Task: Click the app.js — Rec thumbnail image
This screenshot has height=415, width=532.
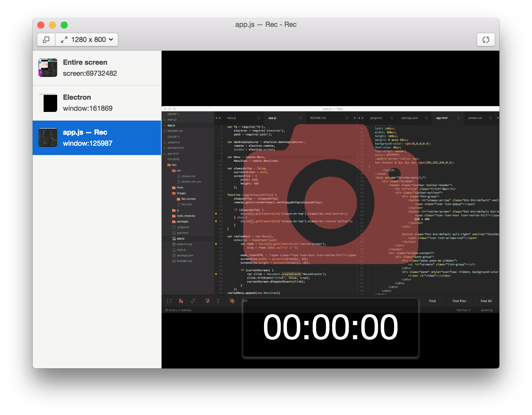Action: tap(48, 138)
